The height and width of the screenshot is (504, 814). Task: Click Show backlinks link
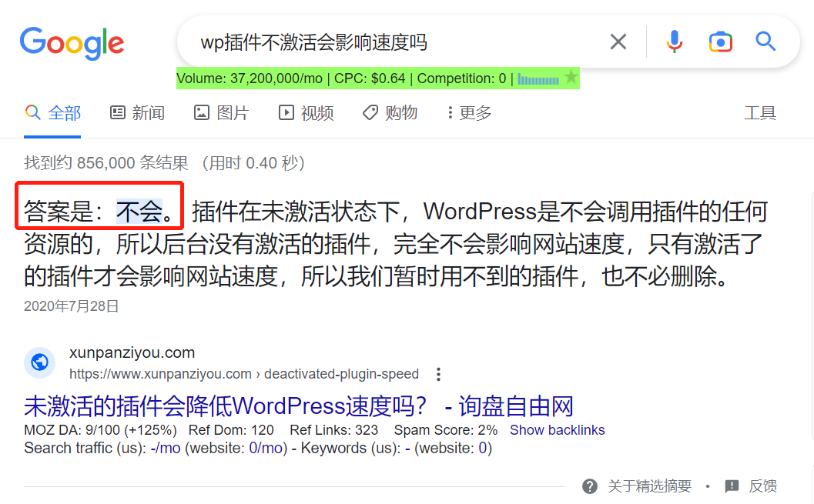[x=557, y=430]
